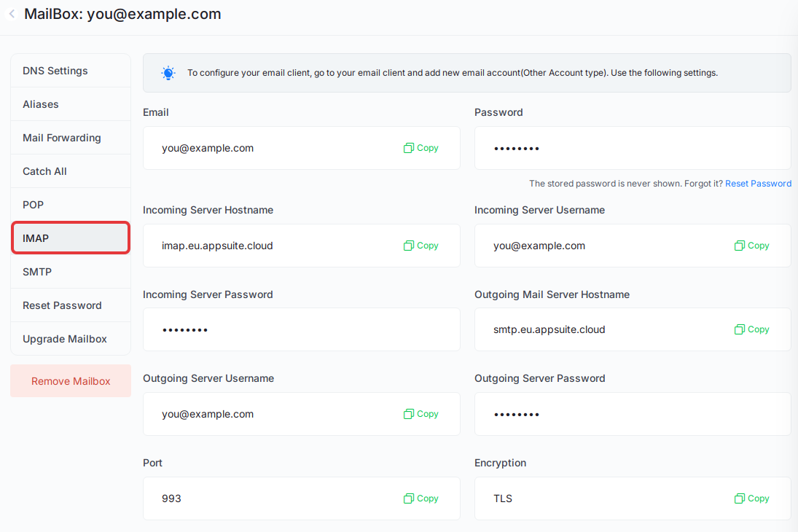Switch to POP settings
Viewport: 798px width, 532px height.
pos(71,205)
